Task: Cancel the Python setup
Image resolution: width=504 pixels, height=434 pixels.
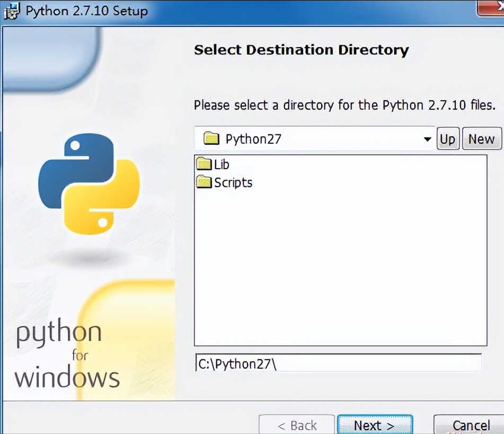Action: [x=469, y=425]
